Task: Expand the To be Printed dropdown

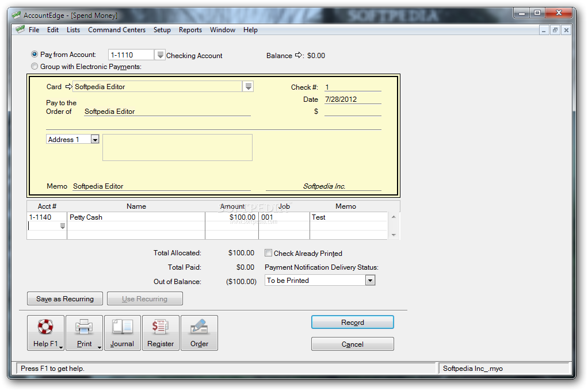Action: pyautogui.click(x=370, y=280)
